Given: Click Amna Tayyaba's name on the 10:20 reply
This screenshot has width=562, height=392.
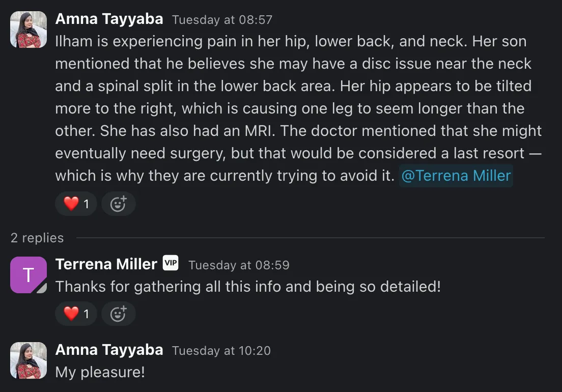Looking at the screenshot, I should pos(109,350).
